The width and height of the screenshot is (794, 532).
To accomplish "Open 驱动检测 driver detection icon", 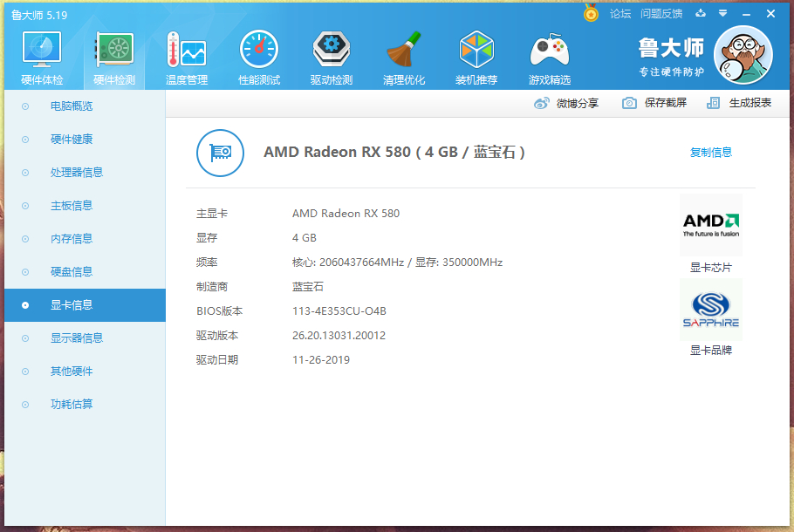I will (332, 49).
